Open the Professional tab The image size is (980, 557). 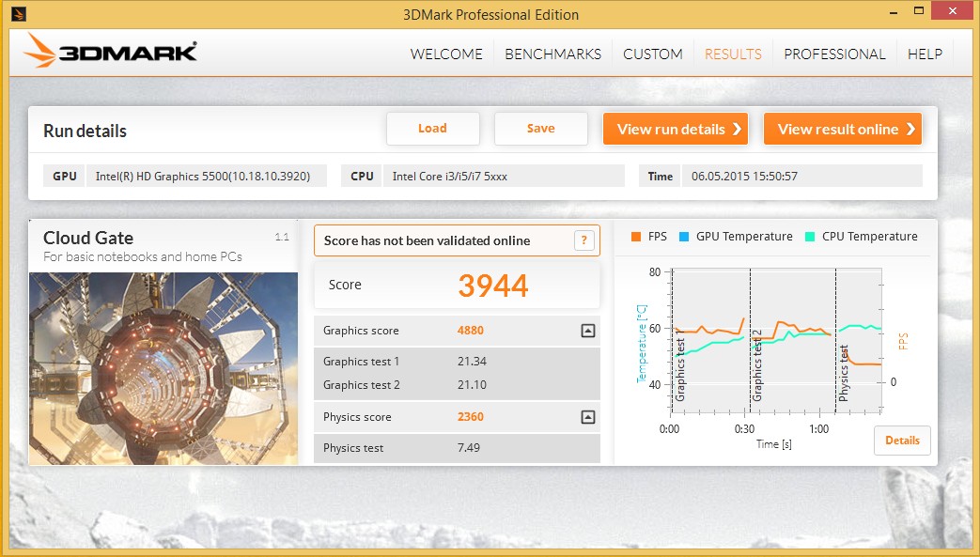834,54
